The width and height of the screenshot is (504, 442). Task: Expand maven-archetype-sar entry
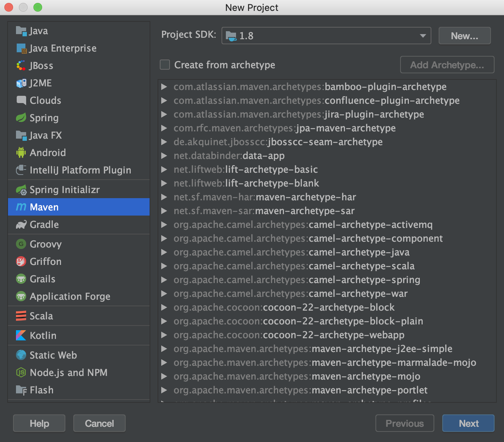(x=164, y=211)
